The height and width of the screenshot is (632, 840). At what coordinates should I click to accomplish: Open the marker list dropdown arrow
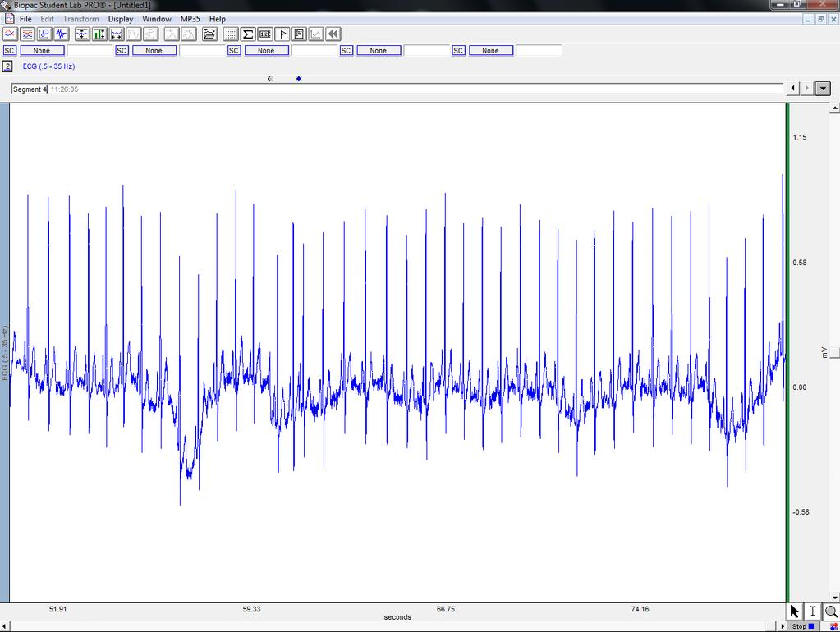[823, 89]
